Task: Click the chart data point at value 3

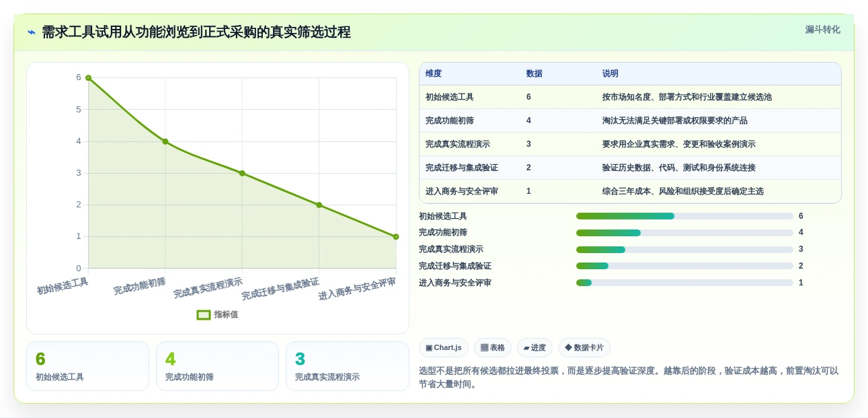Action: pos(242,173)
